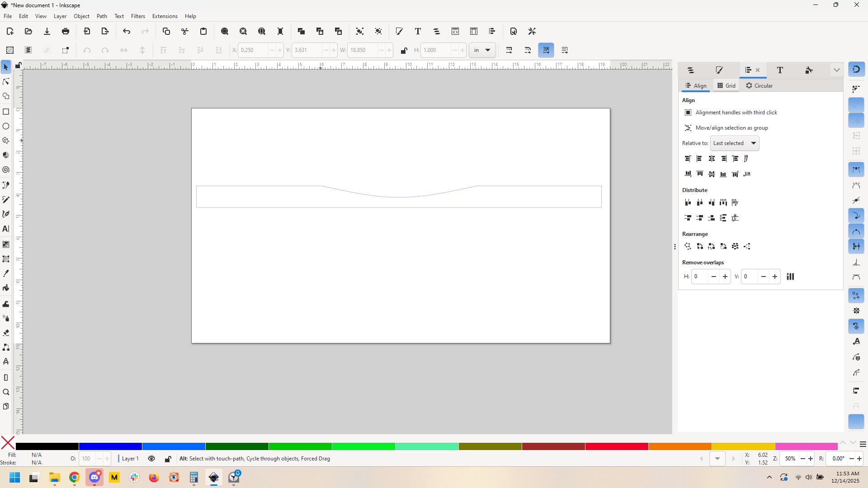Pick the blue palette color swatch
The image size is (868, 488).
click(x=110, y=446)
